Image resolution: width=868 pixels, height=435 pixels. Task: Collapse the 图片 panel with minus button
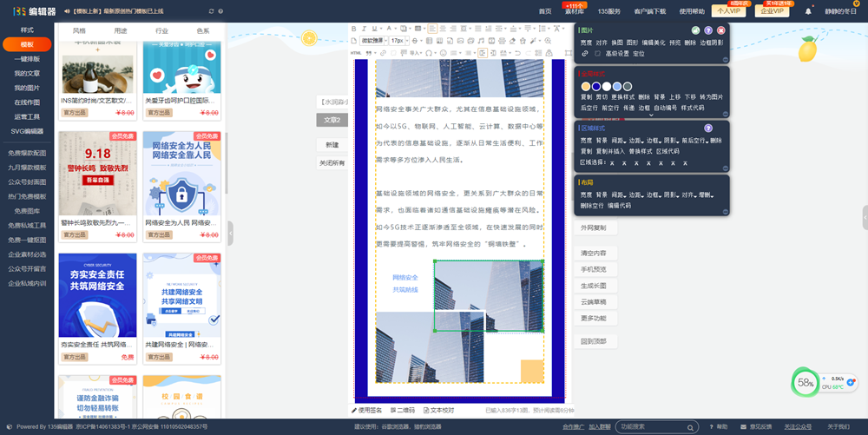click(725, 59)
